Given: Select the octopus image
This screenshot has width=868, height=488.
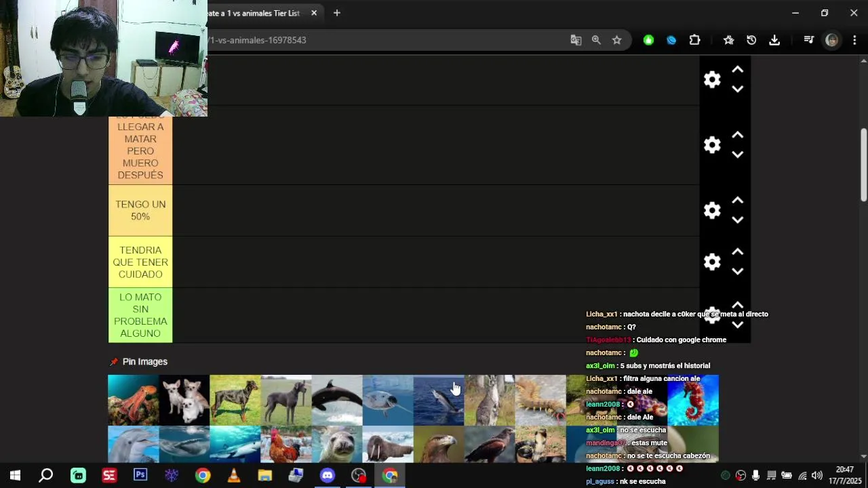Looking at the screenshot, I should pos(133,400).
